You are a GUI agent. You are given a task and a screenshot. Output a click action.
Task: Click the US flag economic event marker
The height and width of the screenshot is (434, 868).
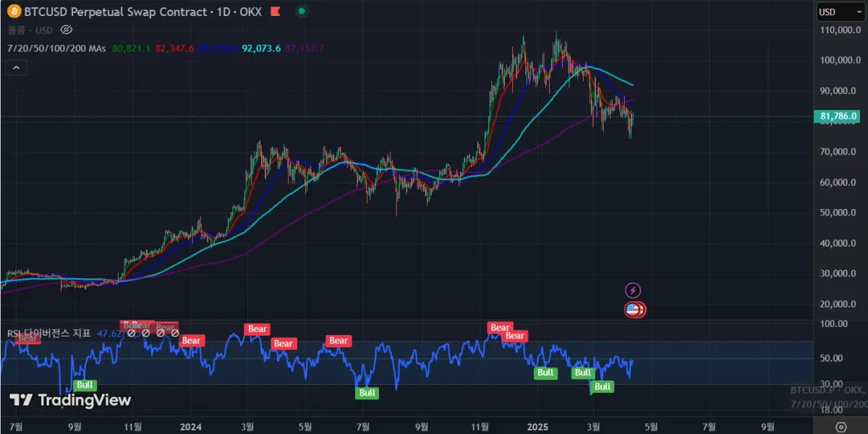tap(634, 310)
